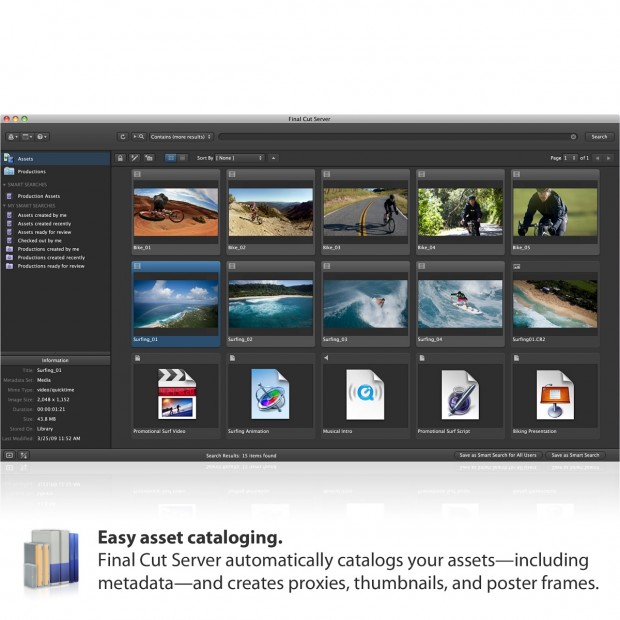Click the Mime Type value video/quicktime

coord(55,390)
